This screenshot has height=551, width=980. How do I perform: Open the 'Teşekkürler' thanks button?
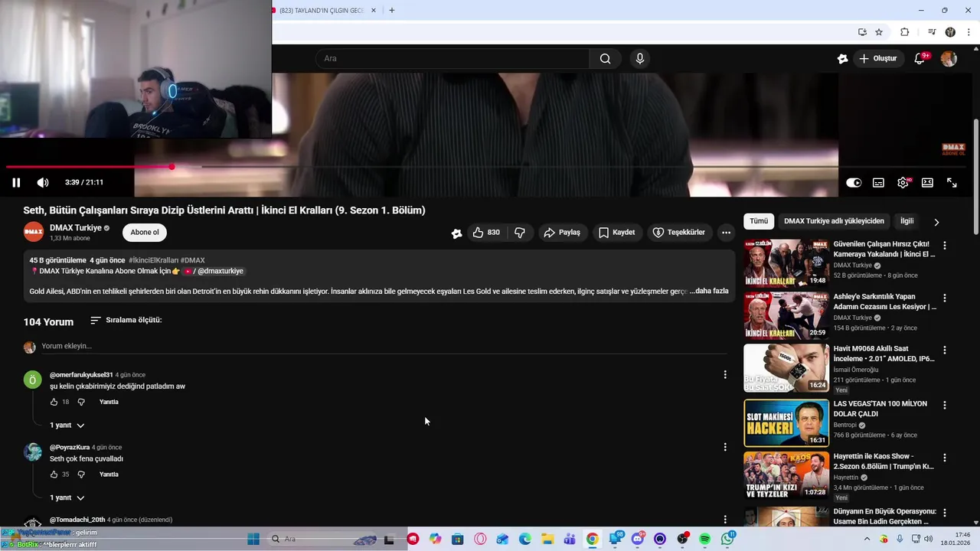tap(678, 233)
